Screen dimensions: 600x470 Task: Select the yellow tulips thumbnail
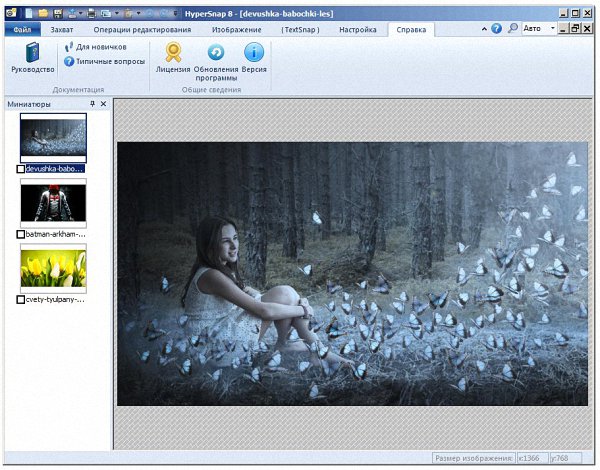coord(53,268)
